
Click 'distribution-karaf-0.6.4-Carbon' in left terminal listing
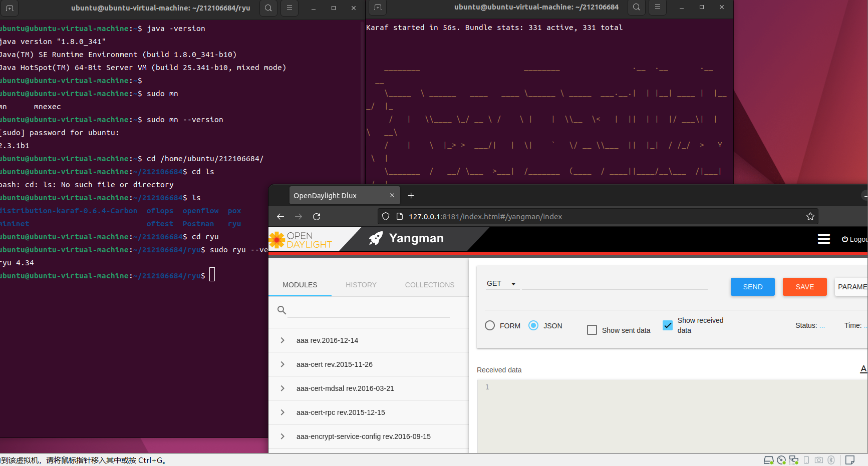[69, 211]
